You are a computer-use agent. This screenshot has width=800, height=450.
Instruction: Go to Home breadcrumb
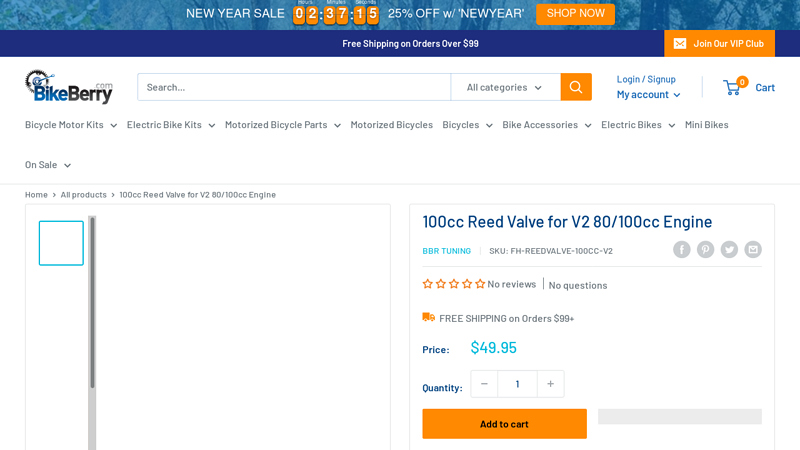[x=36, y=194]
